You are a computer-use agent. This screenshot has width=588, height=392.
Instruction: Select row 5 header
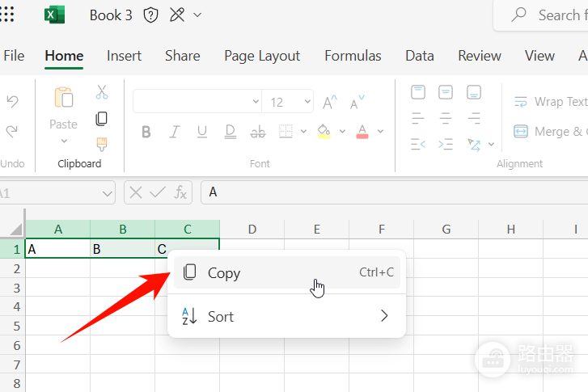click(x=12, y=326)
